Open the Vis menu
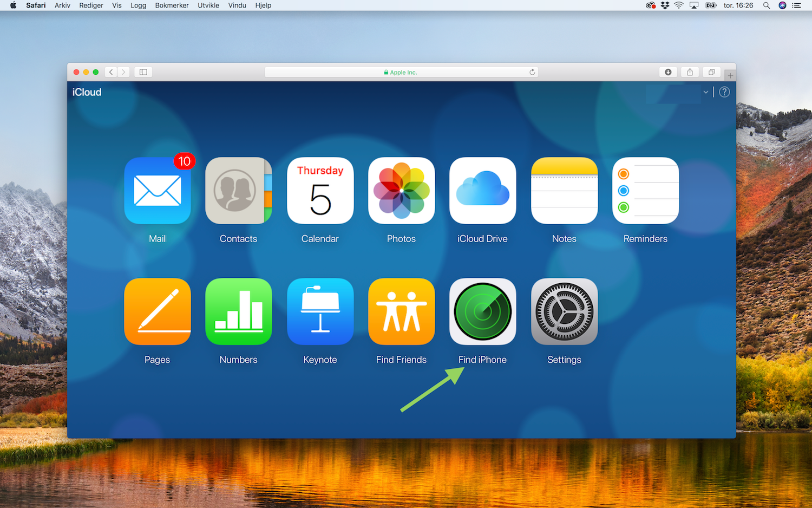Viewport: 812px width, 508px height. [116, 5]
